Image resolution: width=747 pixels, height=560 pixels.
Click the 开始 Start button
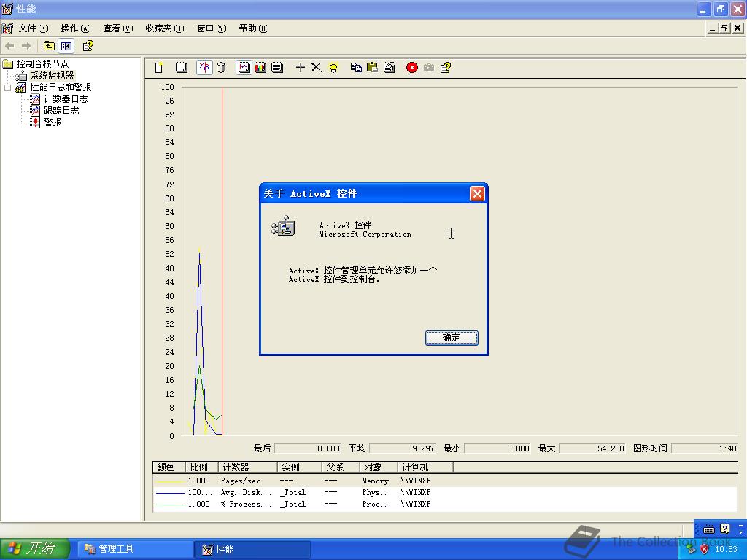(x=34, y=549)
